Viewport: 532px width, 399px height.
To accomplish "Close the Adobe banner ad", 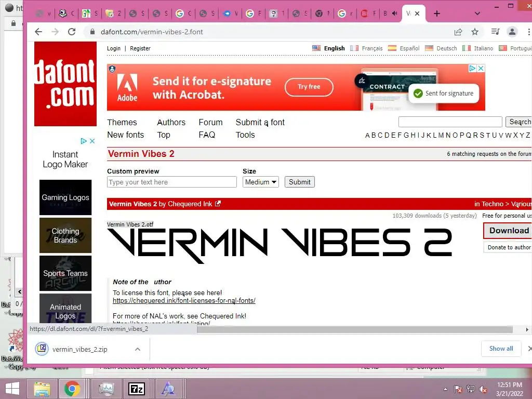I will [x=481, y=68].
